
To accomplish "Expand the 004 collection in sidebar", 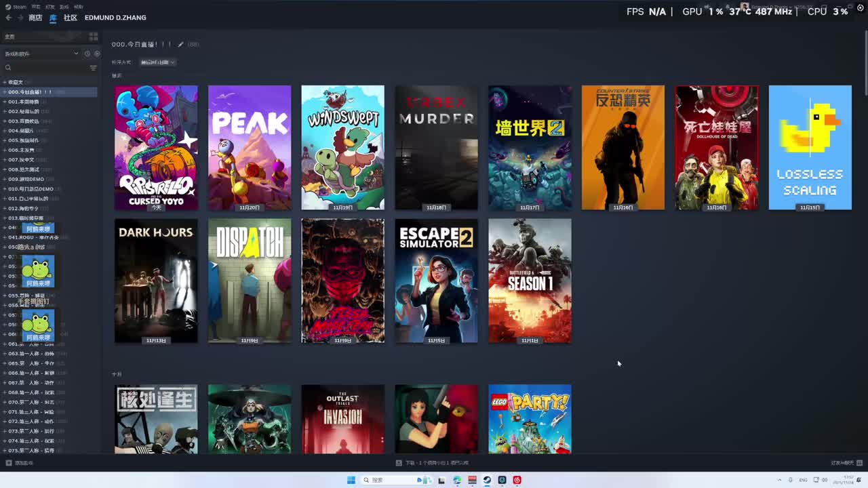I will tap(5, 131).
